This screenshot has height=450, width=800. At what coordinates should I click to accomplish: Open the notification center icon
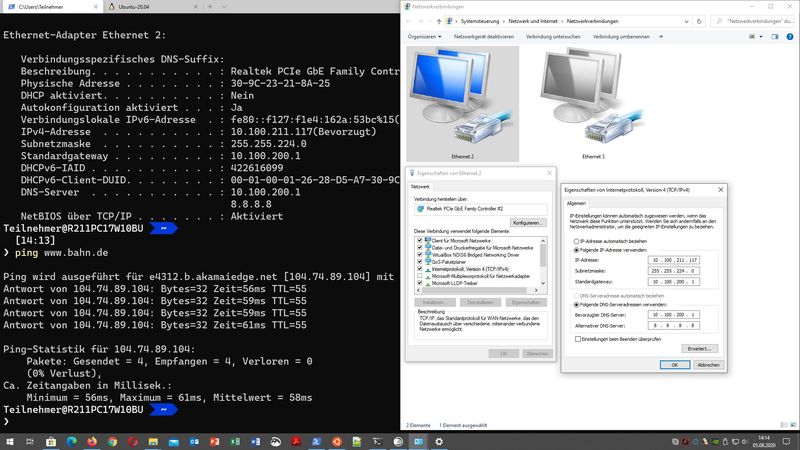tap(786, 442)
